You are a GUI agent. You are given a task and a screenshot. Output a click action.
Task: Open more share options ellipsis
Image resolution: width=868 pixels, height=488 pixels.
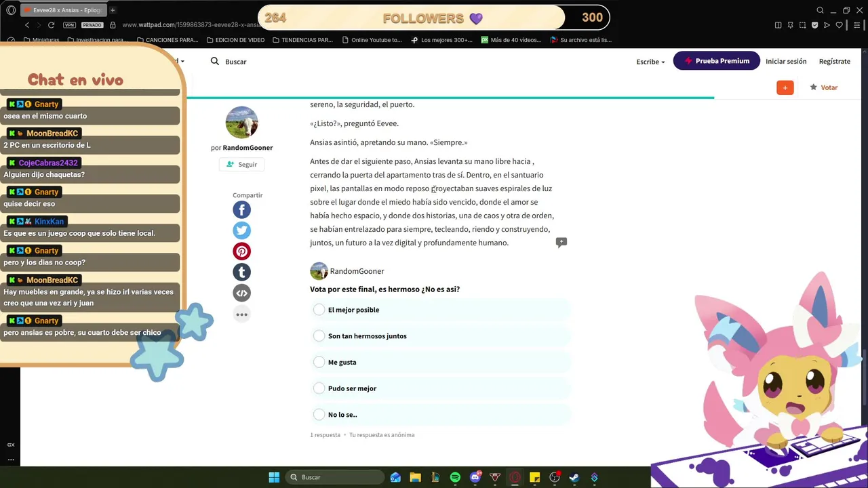(x=241, y=314)
